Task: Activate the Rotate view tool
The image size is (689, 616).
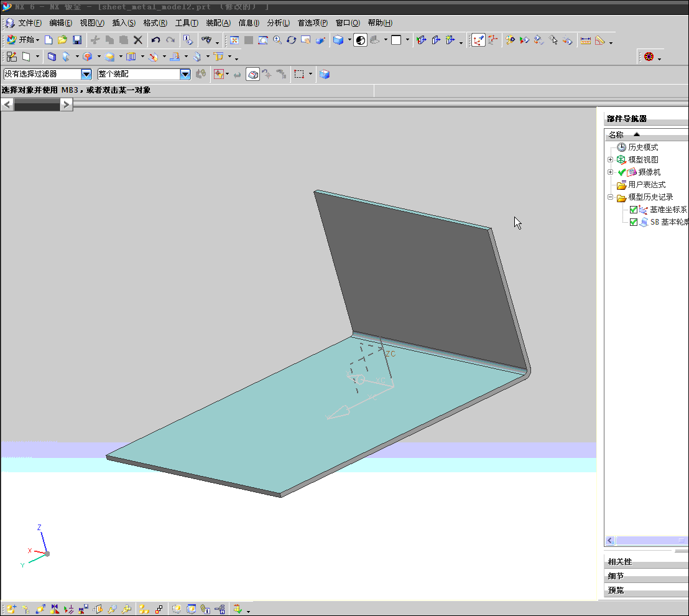Action: (x=291, y=40)
